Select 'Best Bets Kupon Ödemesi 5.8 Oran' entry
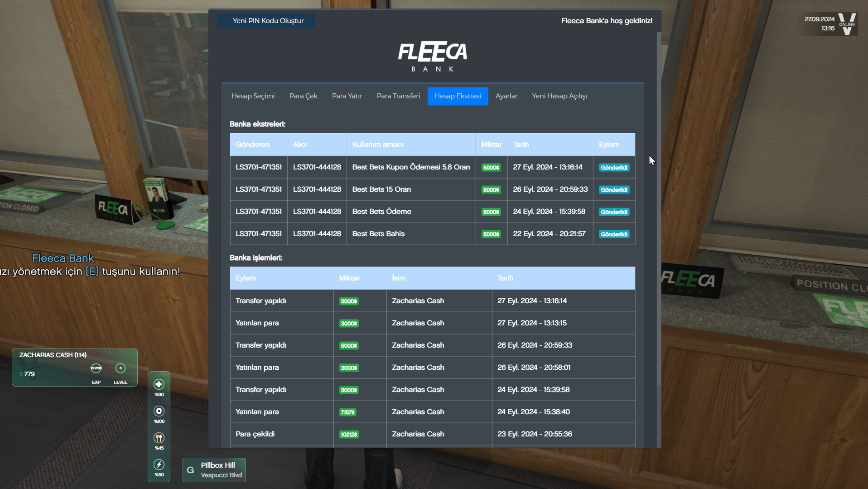This screenshot has width=868, height=489. 411,167
